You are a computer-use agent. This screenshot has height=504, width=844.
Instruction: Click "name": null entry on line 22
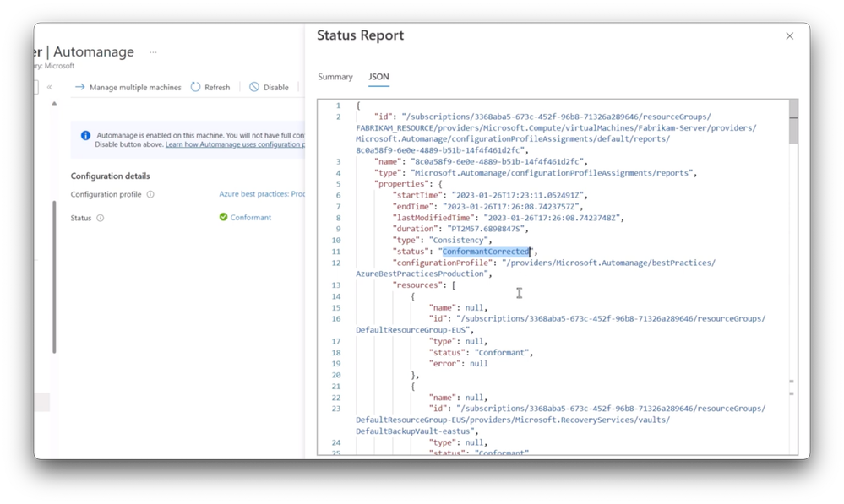(458, 398)
